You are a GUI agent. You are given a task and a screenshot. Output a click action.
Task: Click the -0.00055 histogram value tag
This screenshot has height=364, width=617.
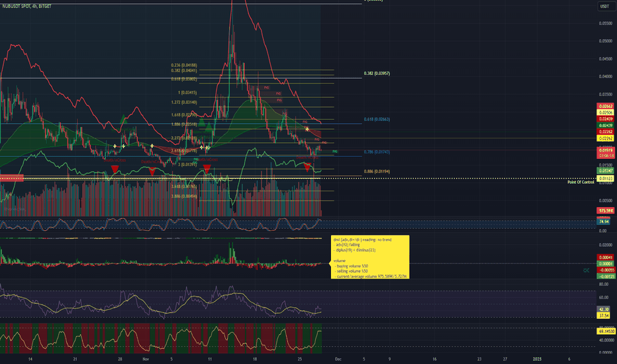click(x=606, y=270)
